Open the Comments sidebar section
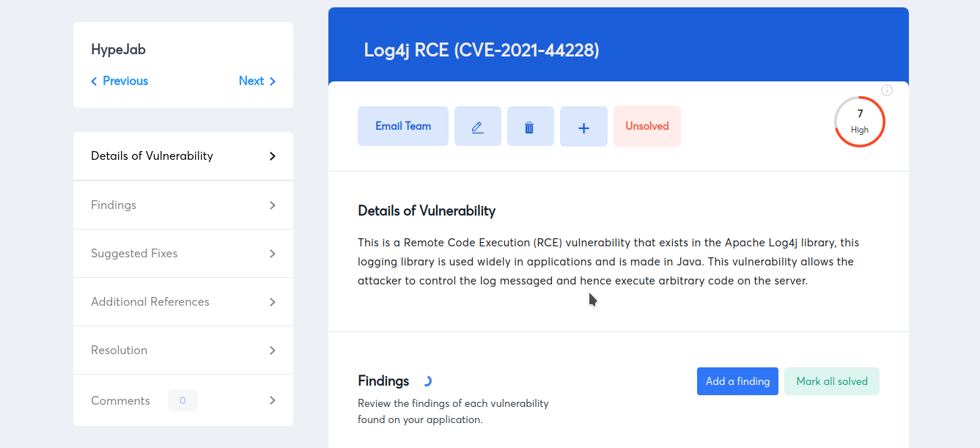This screenshot has height=448, width=980. point(183,400)
